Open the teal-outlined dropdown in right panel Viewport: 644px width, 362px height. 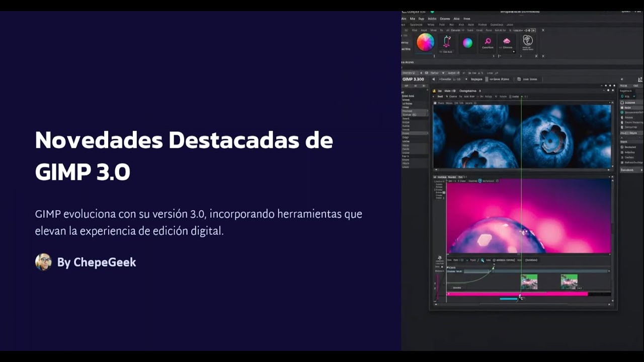coord(628,96)
